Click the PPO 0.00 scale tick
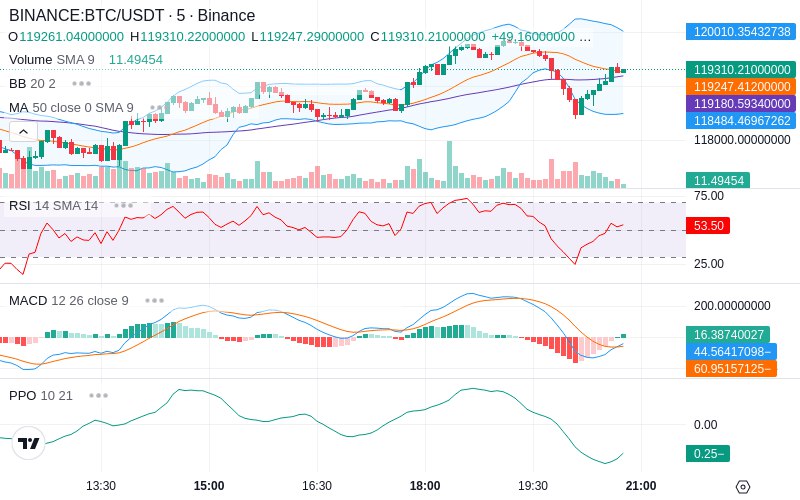 point(706,424)
